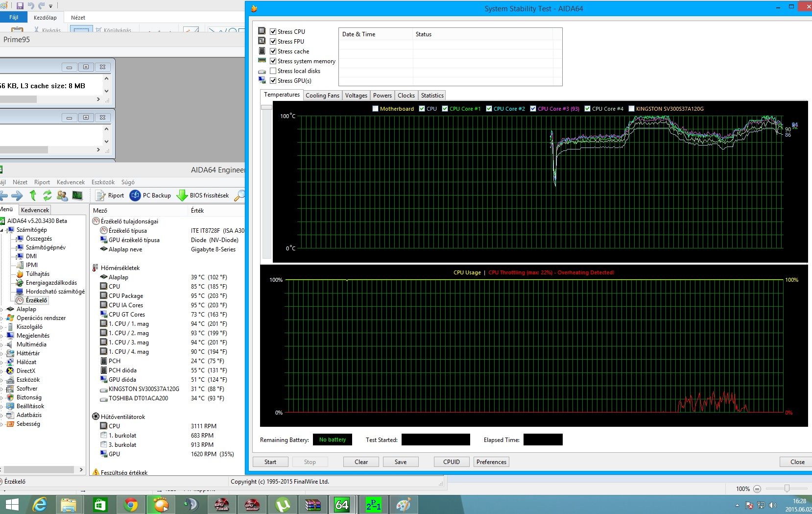Screen dimensions: 812x514
Task: Click the Kedvencek favorites panel tab
Action: pos(35,210)
